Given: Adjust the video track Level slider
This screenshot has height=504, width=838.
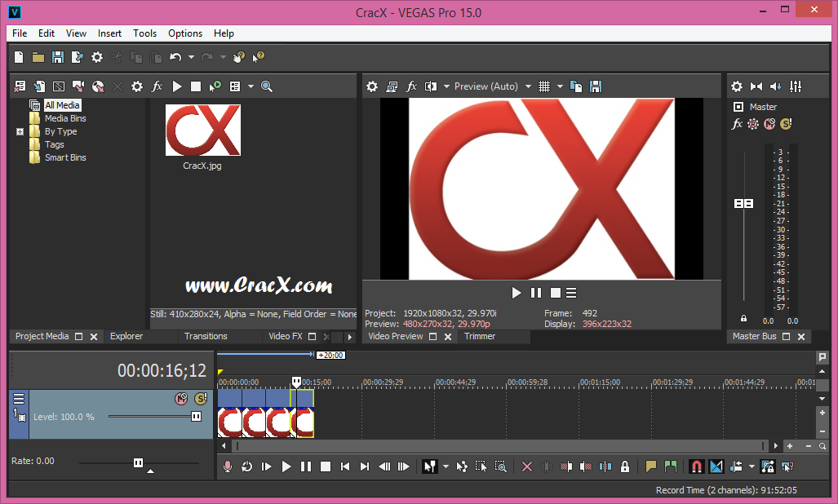Looking at the screenshot, I should click(197, 417).
